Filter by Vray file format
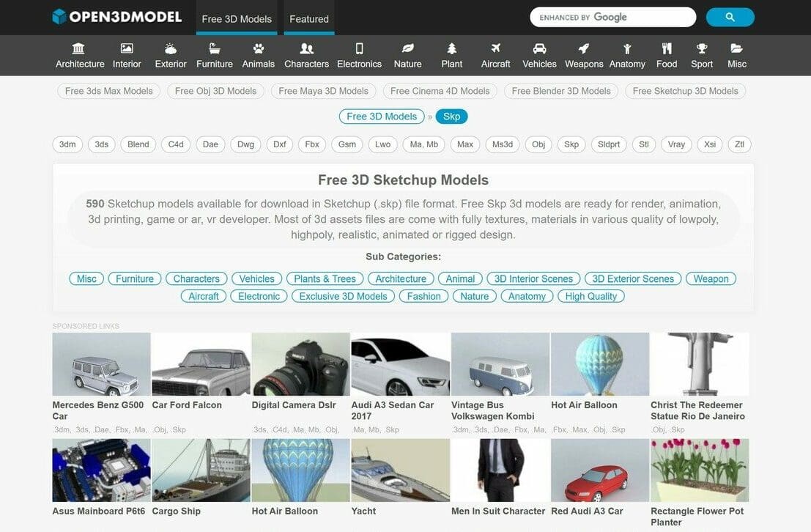The width and height of the screenshot is (811, 532). (676, 144)
